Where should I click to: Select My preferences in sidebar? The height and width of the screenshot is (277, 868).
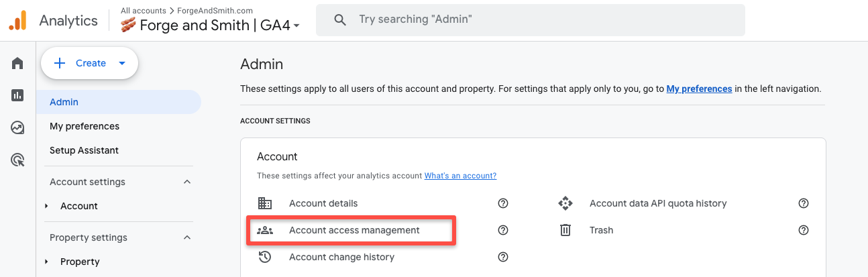tap(85, 126)
